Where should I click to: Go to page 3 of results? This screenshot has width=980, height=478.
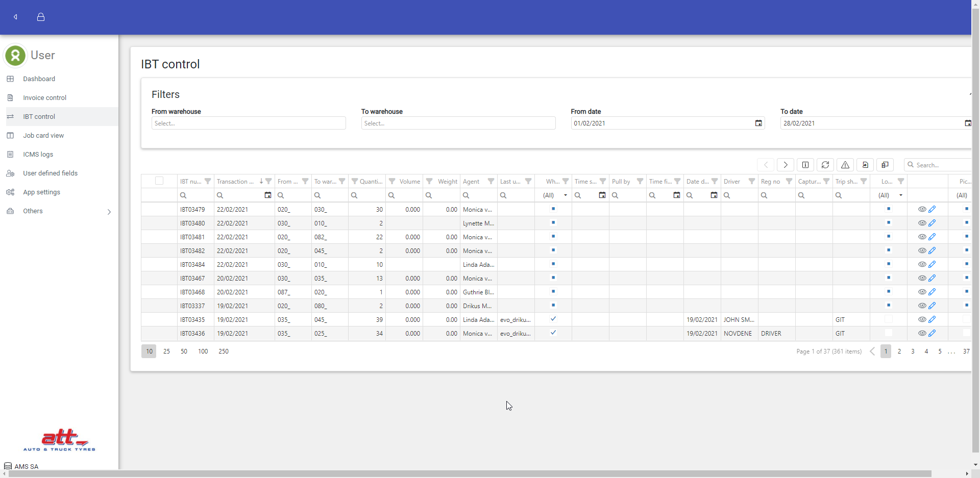pyautogui.click(x=913, y=351)
